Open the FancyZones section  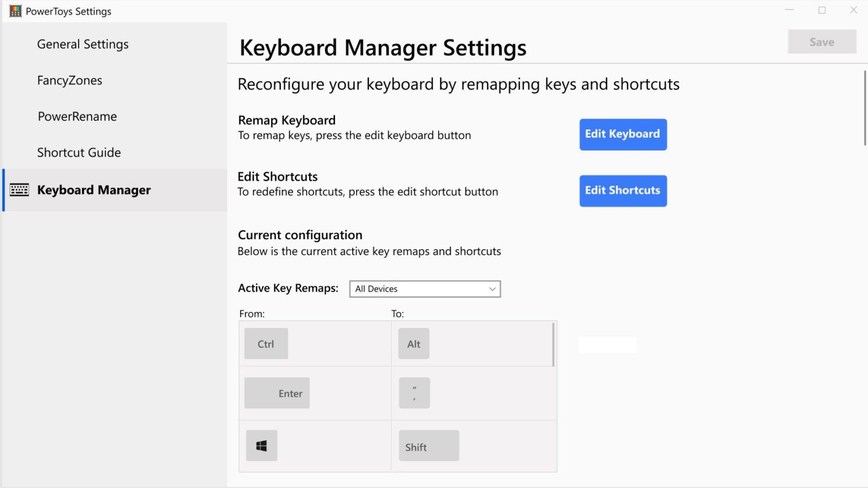[69, 80]
